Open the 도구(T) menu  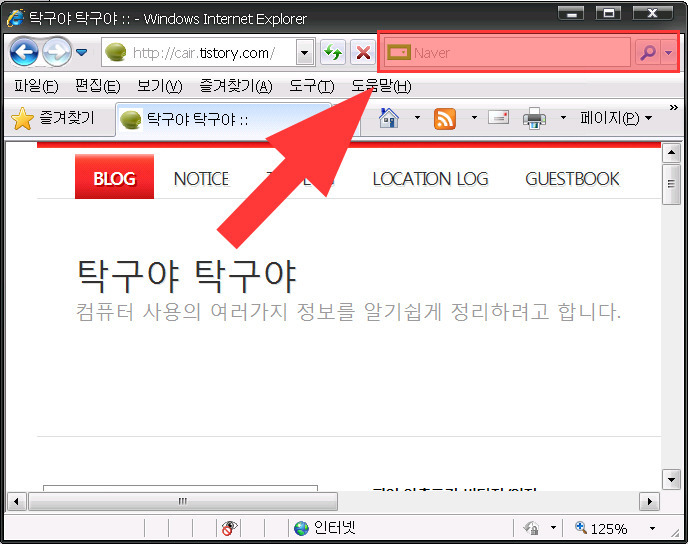click(x=312, y=86)
